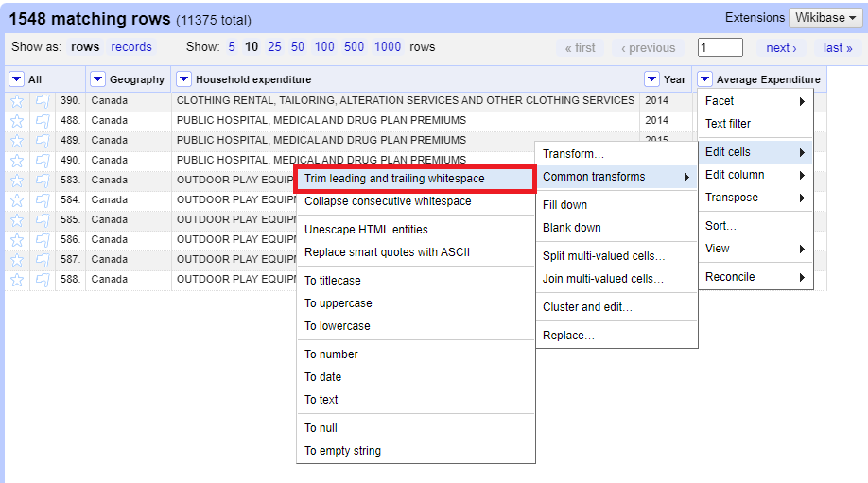Flag row 585 using the flag icon
The image size is (868, 483).
click(43, 220)
